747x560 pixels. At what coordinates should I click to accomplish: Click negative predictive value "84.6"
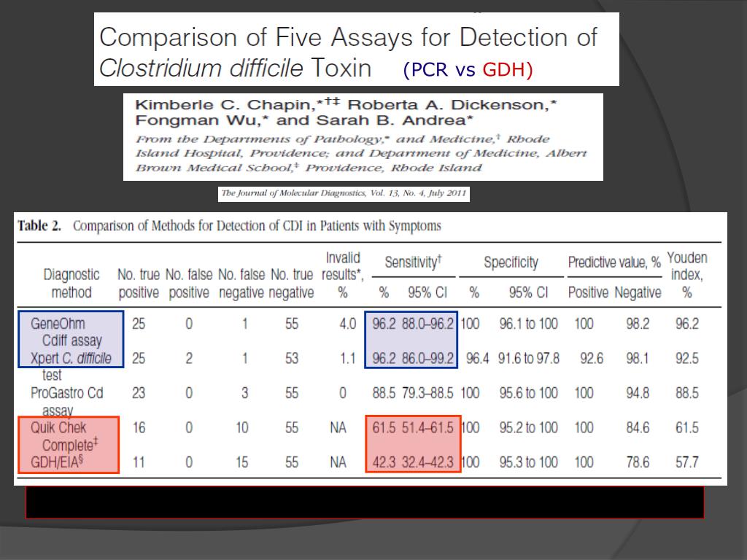tap(638, 427)
